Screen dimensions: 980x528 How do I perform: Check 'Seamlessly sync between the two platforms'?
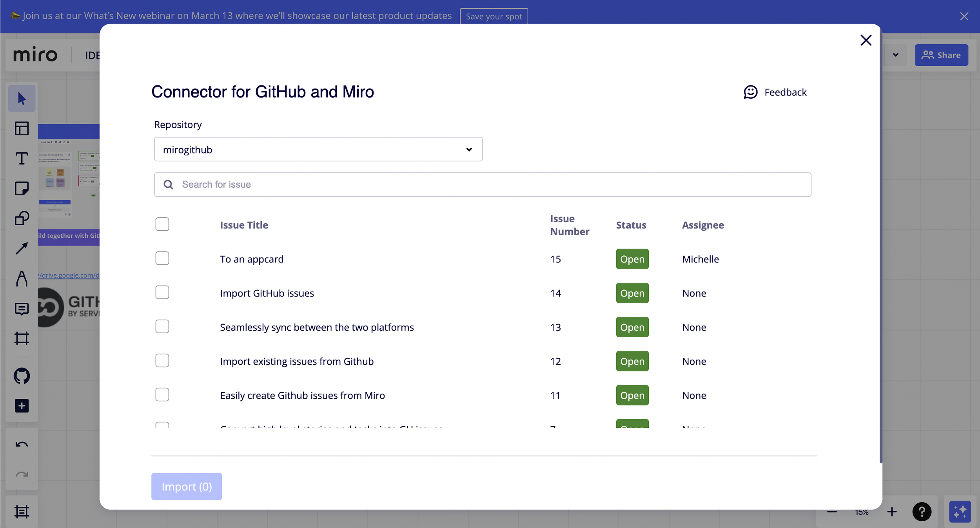[x=162, y=327]
